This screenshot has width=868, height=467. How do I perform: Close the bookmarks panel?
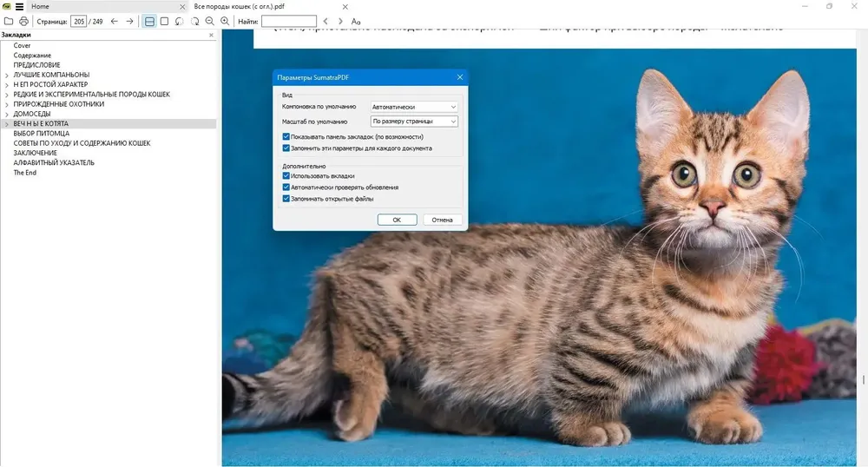pos(211,35)
